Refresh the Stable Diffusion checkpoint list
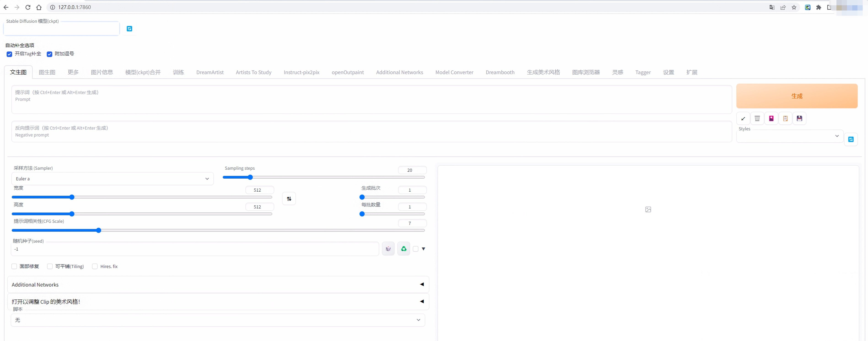Viewport: 868px width, 341px height. pos(129,29)
